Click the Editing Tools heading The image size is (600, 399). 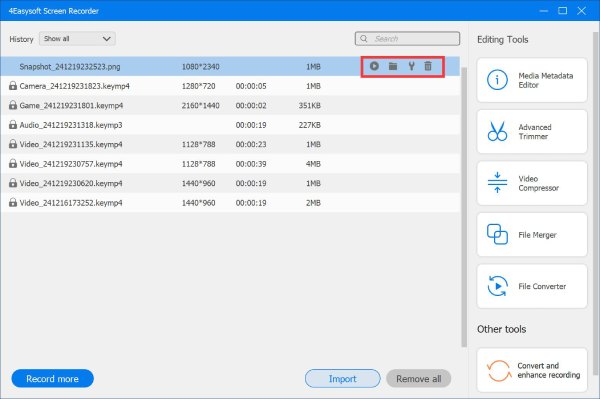[x=502, y=39]
